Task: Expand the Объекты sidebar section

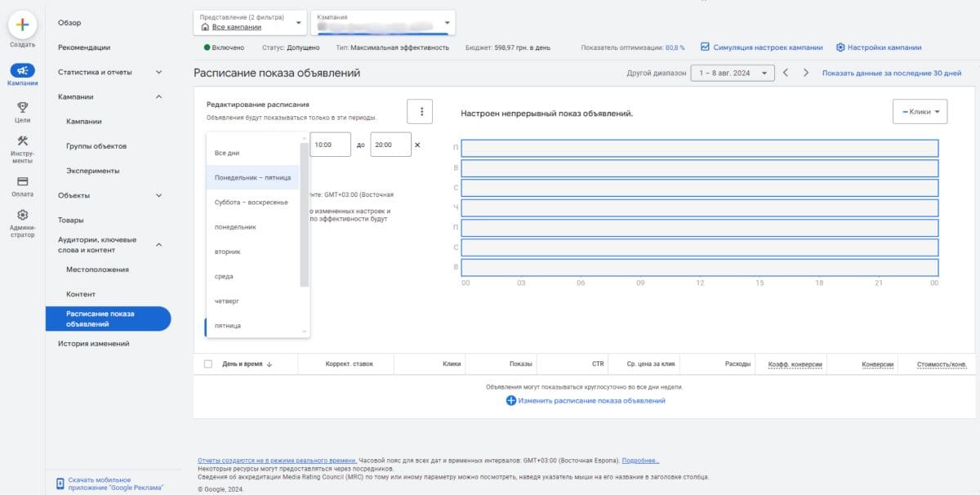Action: point(158,195)
